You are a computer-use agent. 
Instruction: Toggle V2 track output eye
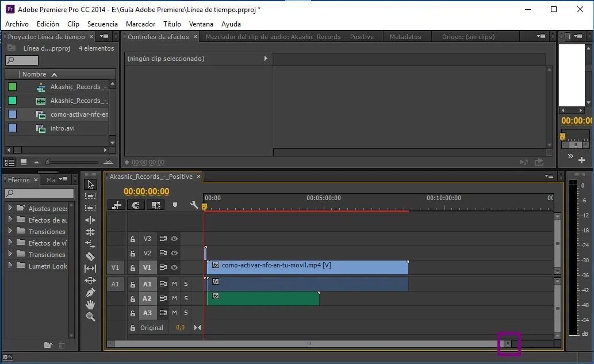click(x=174, y=253)
